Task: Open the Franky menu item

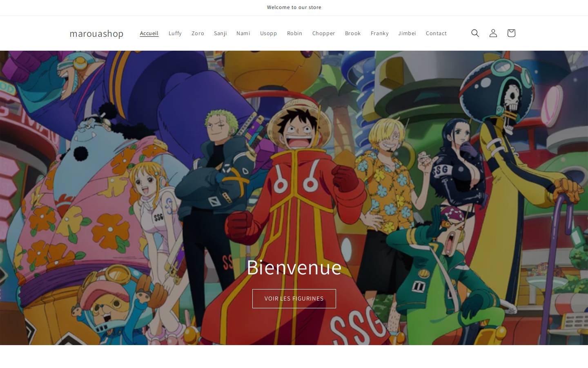Action: [x=380, y=33]
